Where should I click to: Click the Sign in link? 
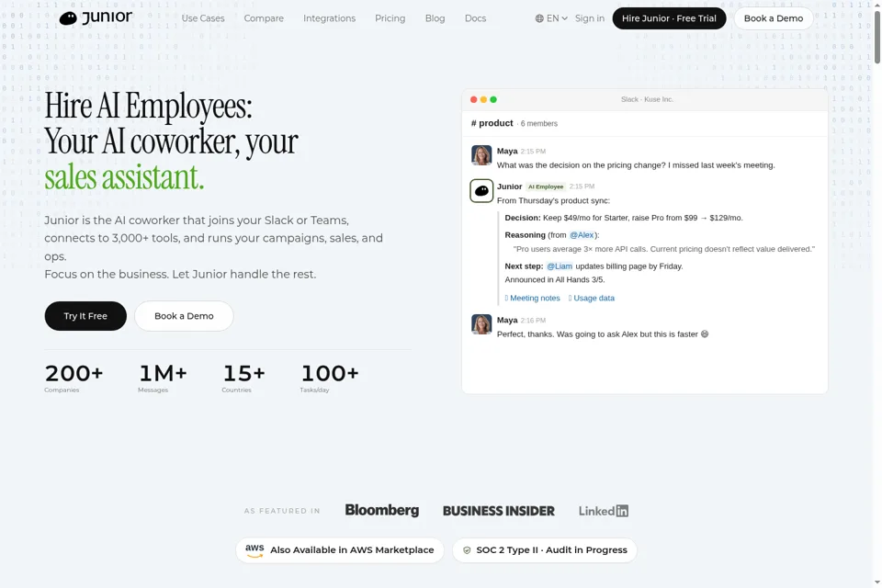pyautogui.click(x=590, y=18)
